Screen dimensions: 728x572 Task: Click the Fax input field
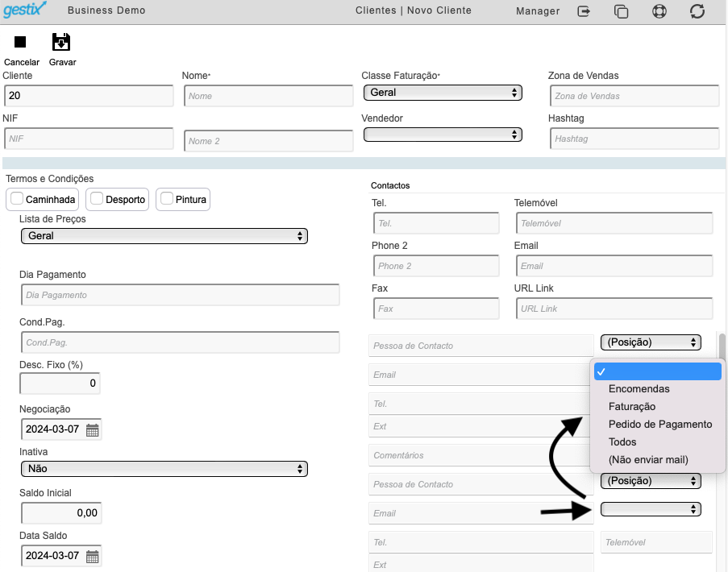(436, 309)
